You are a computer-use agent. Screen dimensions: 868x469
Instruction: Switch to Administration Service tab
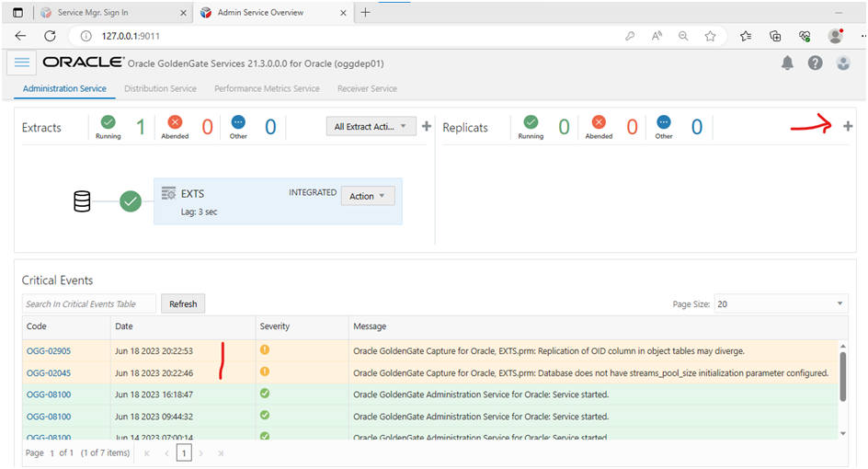(x=64, y=88)
